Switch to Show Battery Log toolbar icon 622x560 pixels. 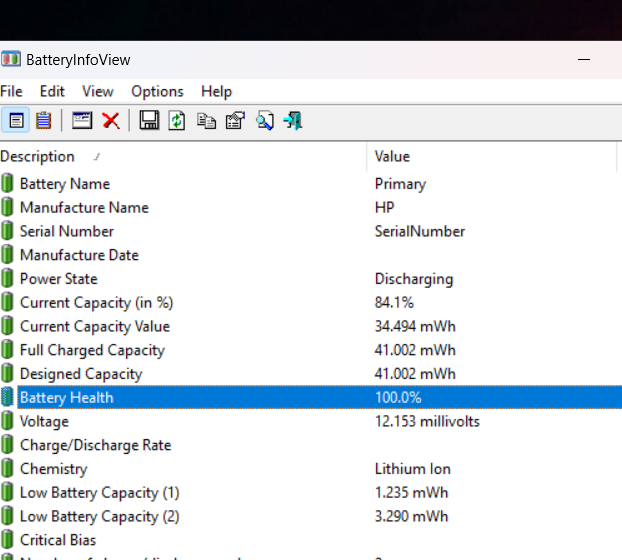coord(43,121)
